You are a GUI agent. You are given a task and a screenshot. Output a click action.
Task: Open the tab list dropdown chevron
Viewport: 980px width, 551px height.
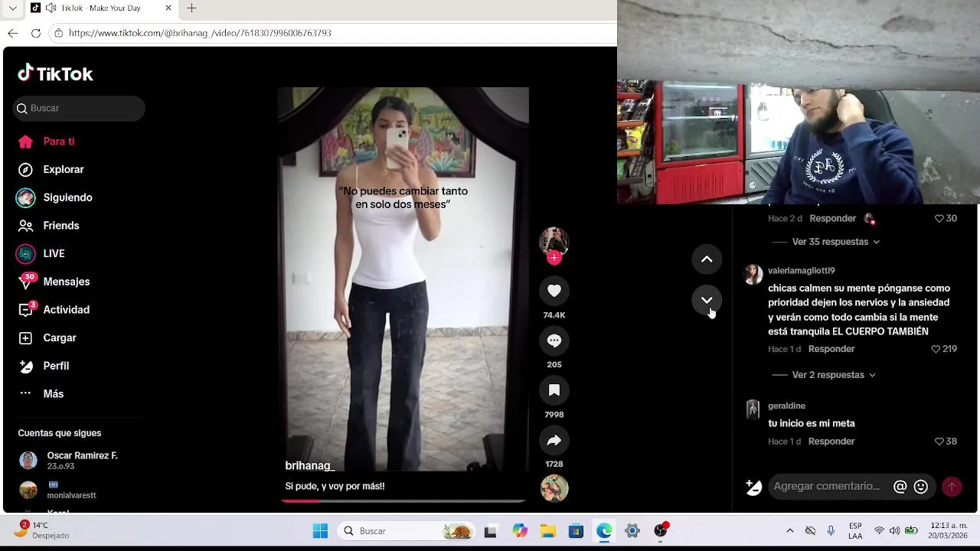[12, 8]
